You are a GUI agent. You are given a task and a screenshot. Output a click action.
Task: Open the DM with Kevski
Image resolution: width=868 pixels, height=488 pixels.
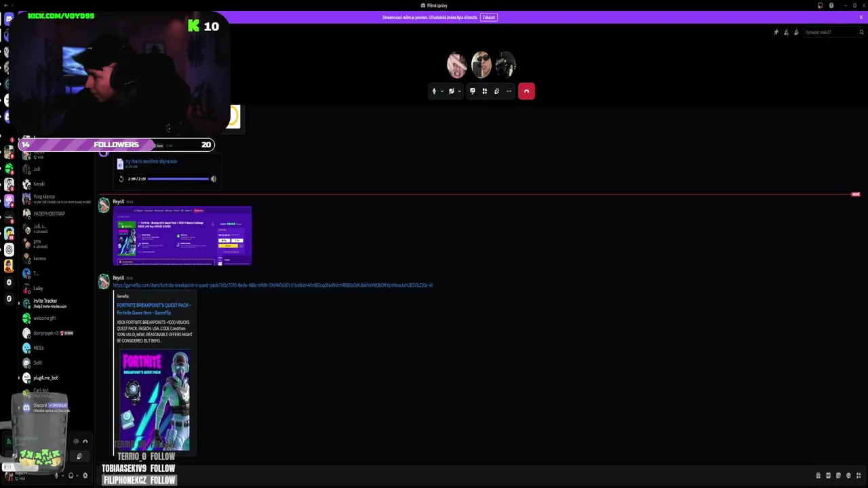[56, 184]
